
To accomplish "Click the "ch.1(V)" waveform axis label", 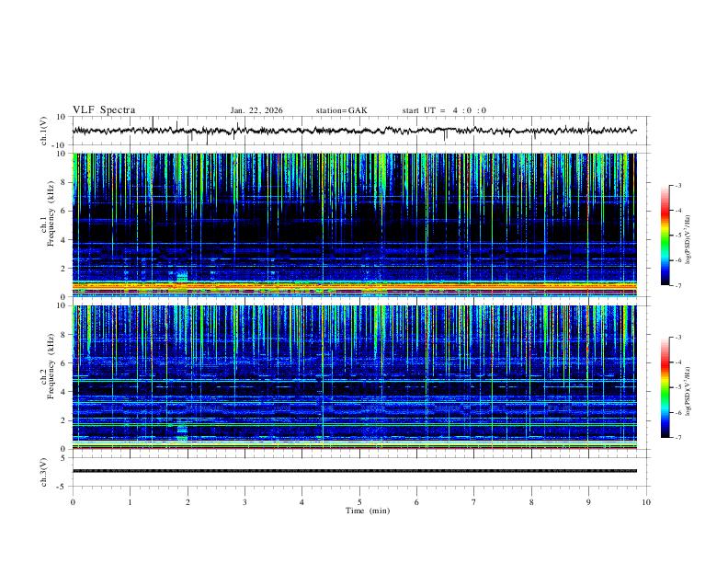I will [43, 131].
